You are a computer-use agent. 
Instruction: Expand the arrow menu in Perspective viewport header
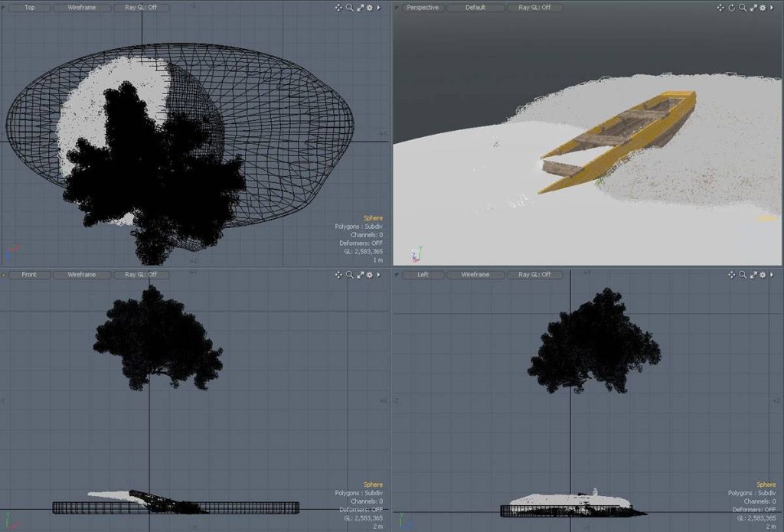coord(772,8)
